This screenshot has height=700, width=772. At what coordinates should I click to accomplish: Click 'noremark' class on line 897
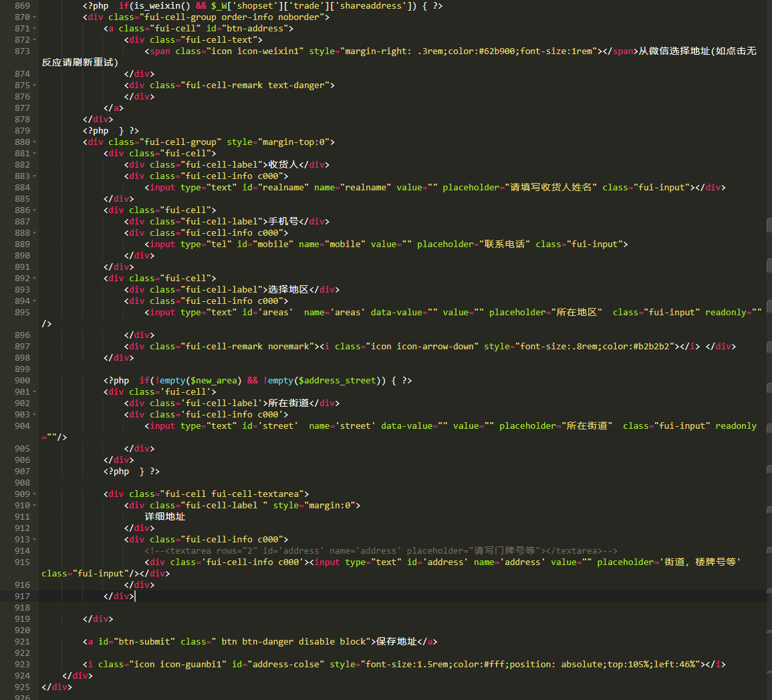pyautogui.click(x=288, y=346)
